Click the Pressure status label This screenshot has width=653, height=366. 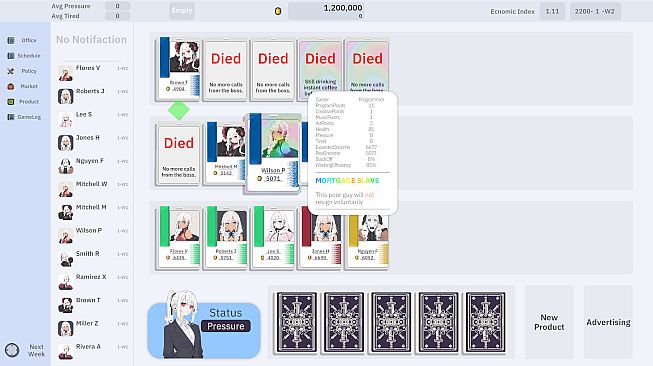click(226, 326)
